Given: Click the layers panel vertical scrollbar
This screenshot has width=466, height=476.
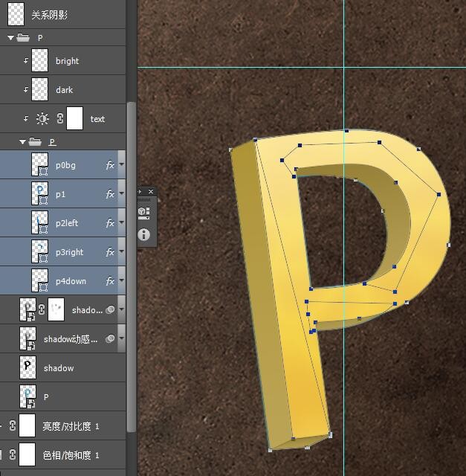Looking at the screenshot, I should tap(132, 260).
